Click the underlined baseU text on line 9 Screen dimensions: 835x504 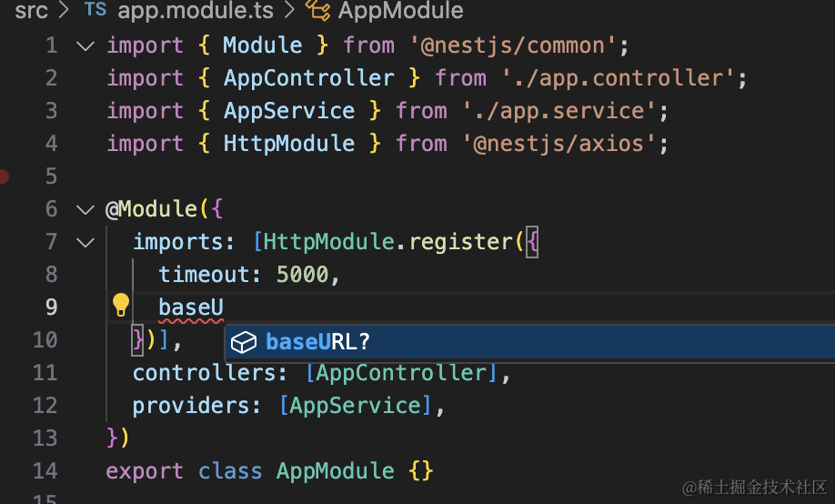191,307
